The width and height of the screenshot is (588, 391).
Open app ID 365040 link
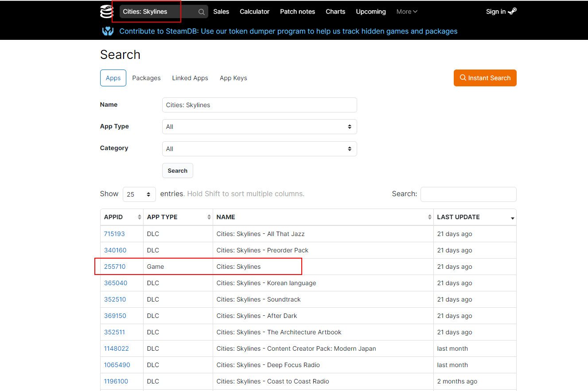pyautogui.click(x=116, y=283)
